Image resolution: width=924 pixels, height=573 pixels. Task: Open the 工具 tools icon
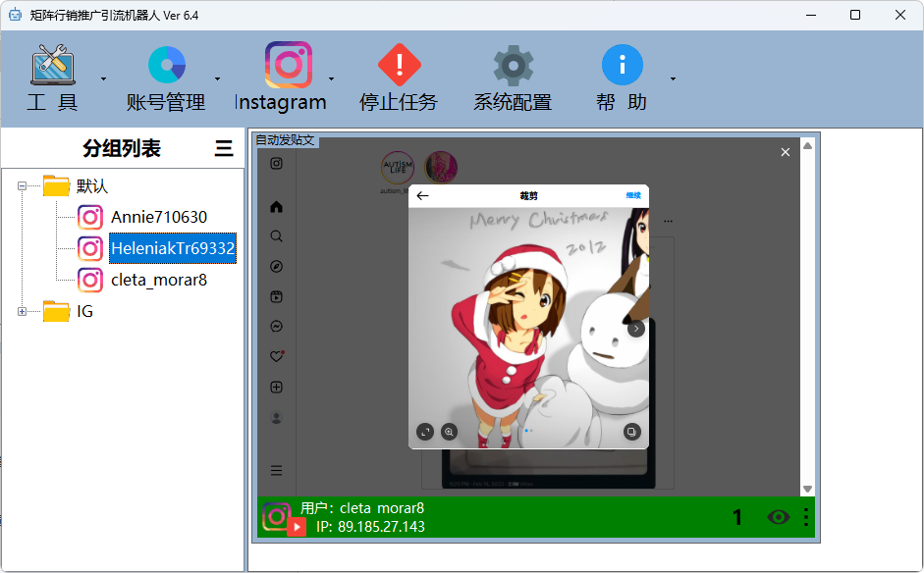(53, 65)
